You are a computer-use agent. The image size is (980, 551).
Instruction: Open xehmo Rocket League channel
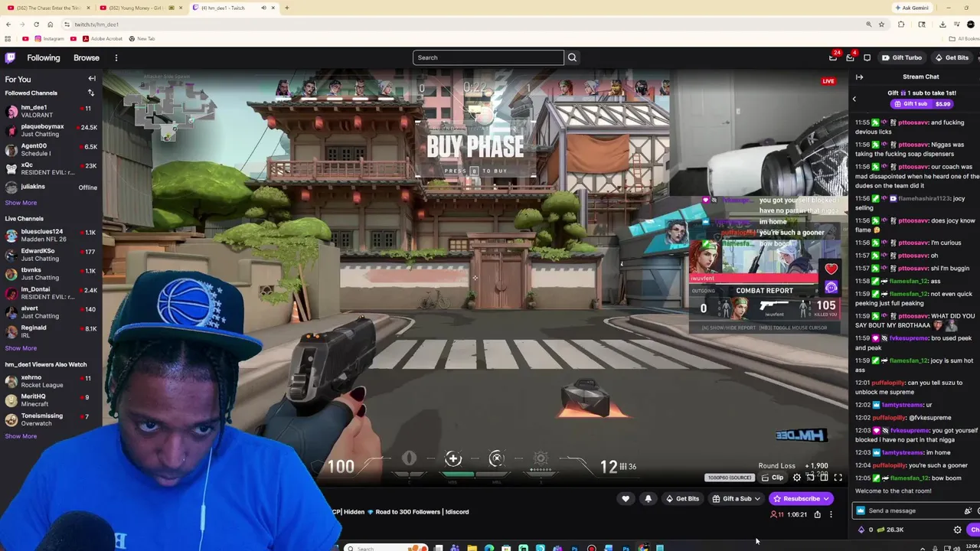tap(51, 381)
